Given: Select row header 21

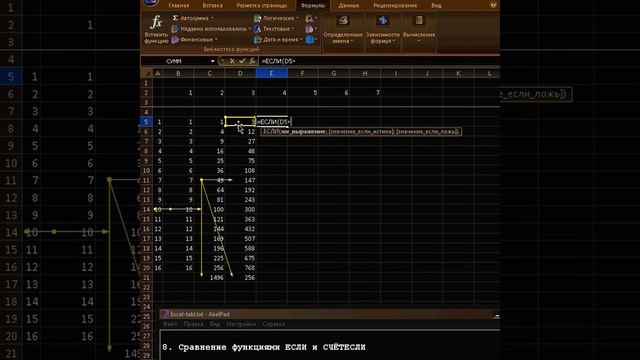Looking at the screenshot, I should 146,278.
